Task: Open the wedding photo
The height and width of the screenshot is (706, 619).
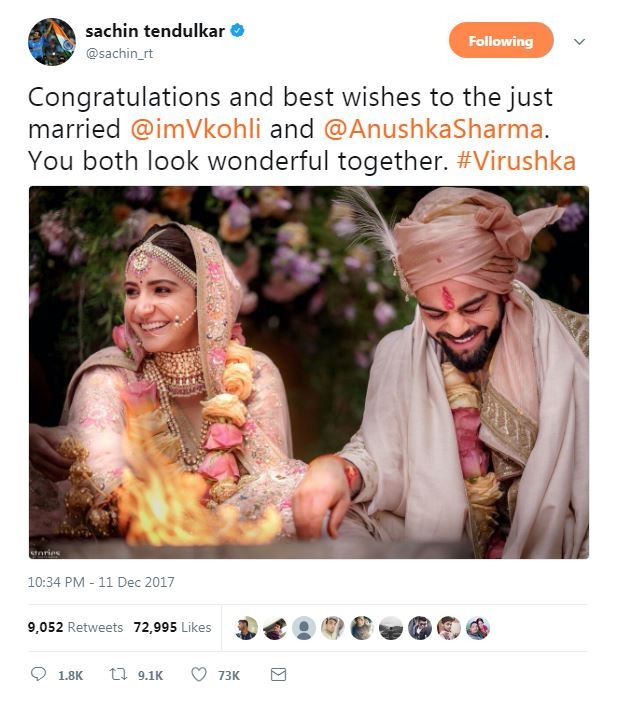Action: point(308,372)
